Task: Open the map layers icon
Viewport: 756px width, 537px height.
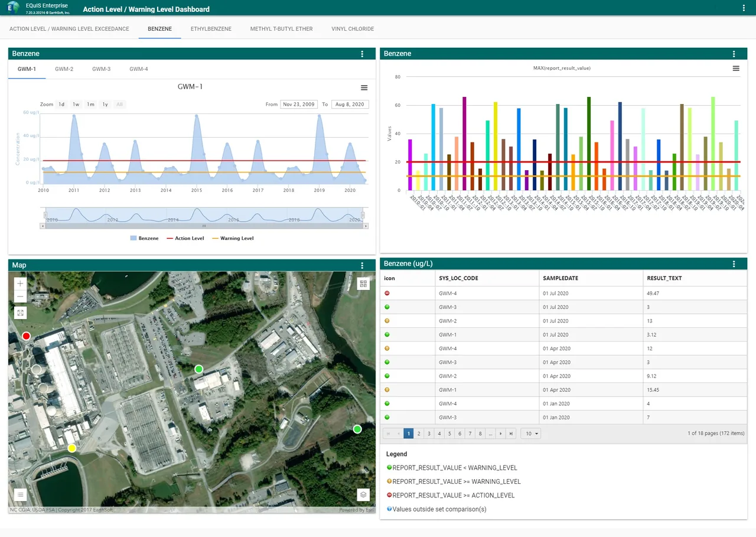Action: click(x=363, y=494)
